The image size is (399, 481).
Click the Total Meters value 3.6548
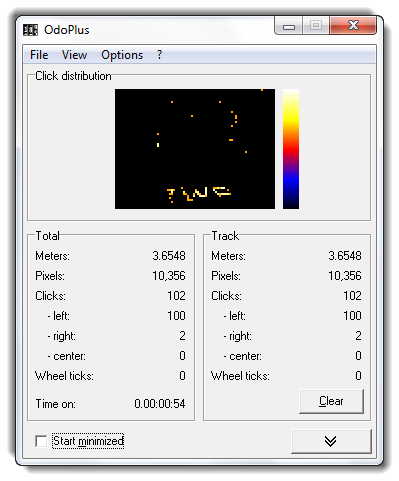click(169, 256)
